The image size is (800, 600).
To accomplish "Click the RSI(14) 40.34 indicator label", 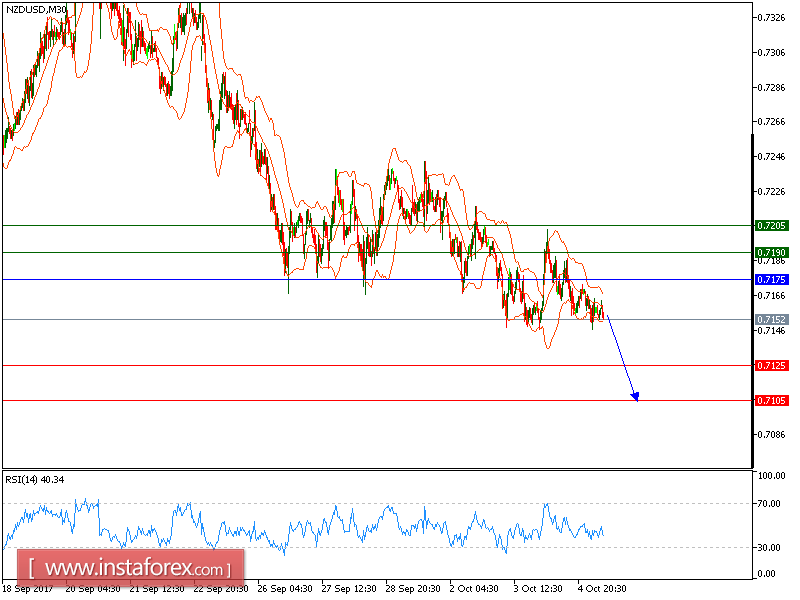I will [x=35, y=480].
